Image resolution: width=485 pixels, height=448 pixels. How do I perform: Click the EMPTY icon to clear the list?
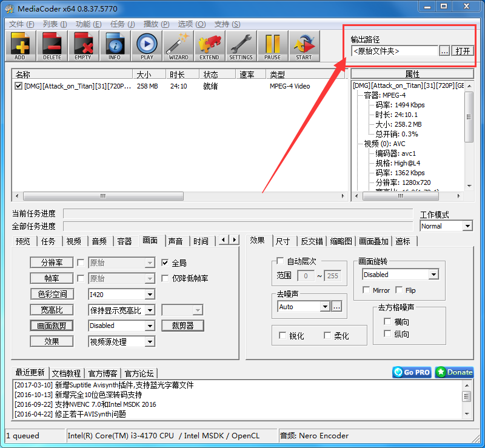tap(83, 45)
